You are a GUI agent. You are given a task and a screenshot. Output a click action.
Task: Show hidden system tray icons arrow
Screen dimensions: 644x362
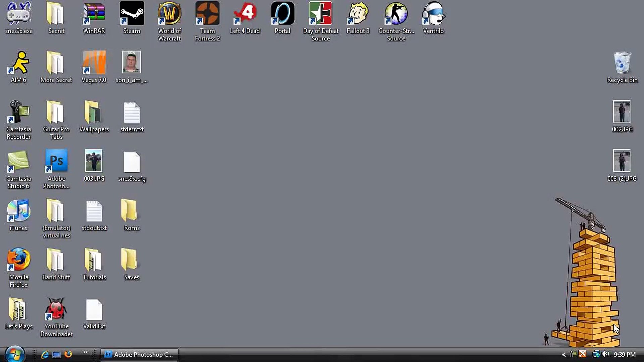[563, 354]
